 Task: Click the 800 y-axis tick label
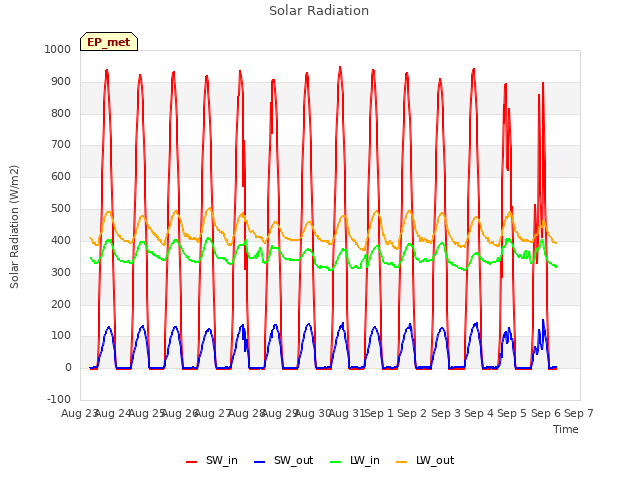[61, 113]
